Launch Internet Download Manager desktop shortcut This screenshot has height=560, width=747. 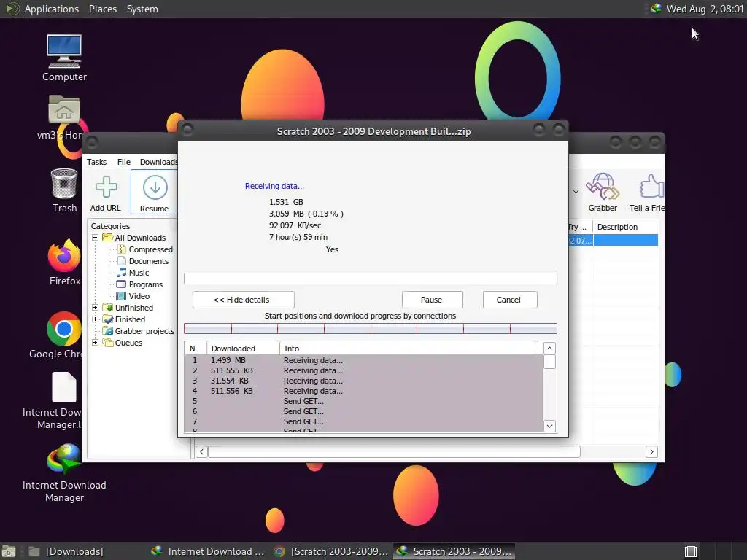coord(64,459)
